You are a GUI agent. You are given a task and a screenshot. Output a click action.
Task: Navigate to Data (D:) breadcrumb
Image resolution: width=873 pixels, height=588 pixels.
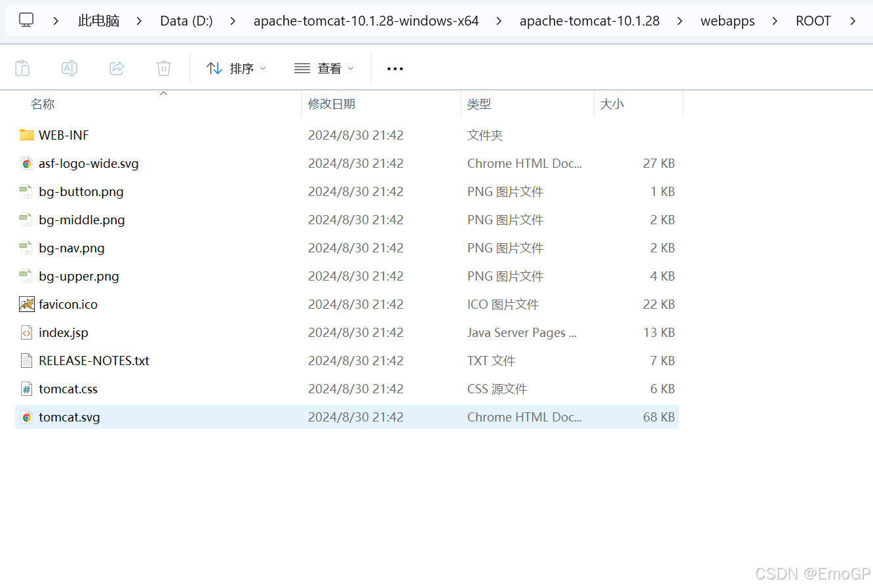pyautogui.click(x=186, y=21)
